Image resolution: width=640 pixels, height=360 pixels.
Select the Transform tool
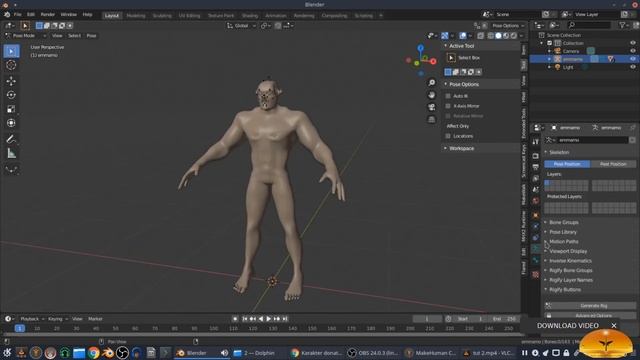pos(11,123)
